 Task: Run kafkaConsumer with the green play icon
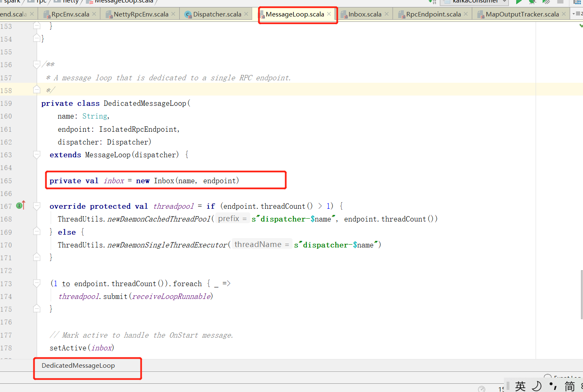point(519,2)
